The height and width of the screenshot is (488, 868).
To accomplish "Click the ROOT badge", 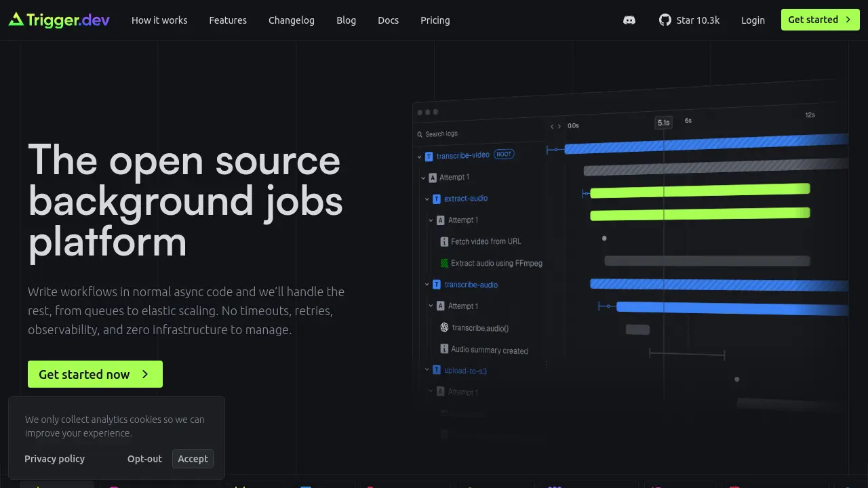I will pos(504,154).
